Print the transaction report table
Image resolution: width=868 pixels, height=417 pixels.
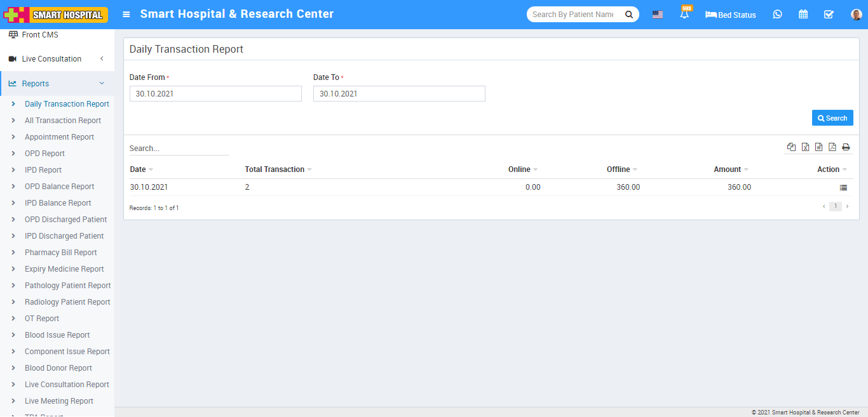coord(846,147)
